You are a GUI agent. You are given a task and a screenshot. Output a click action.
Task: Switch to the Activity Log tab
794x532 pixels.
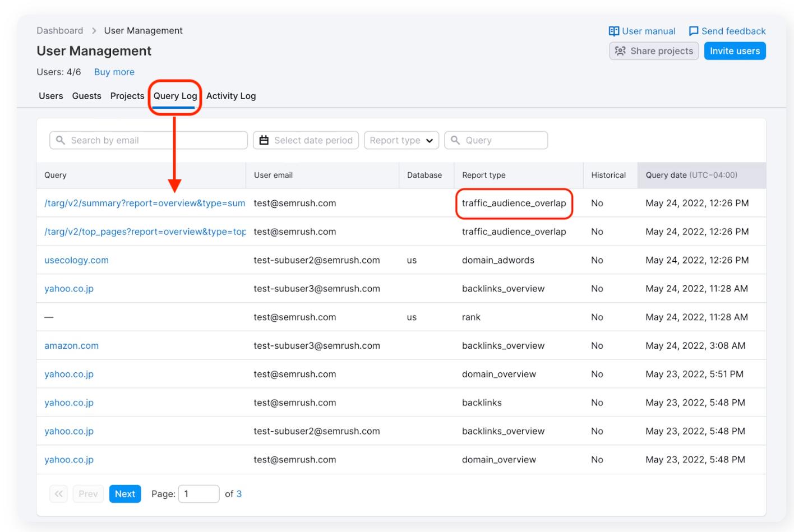[230, 96]
